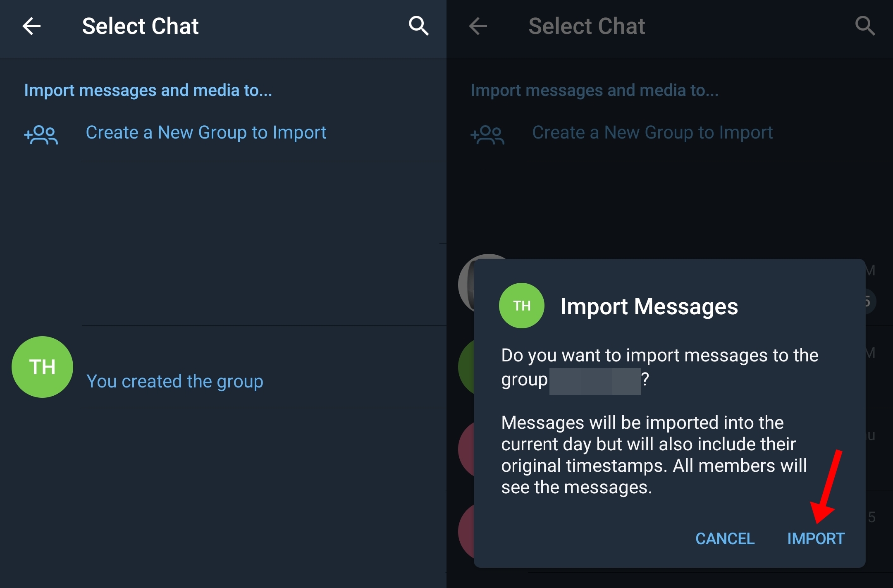
Task: Tap the TH avatar in Import dialog
Action: point(521,306)
